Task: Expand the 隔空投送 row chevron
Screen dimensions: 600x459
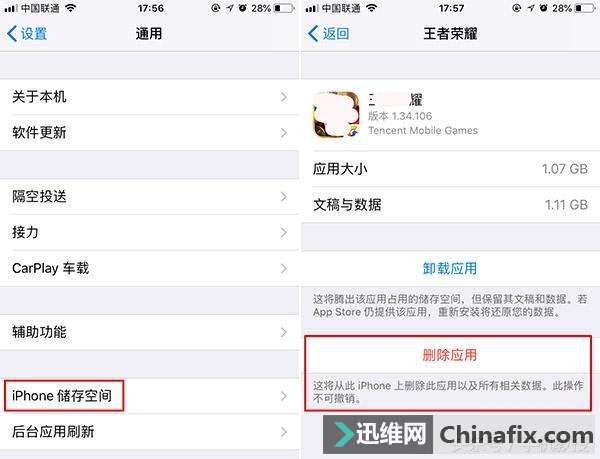Action: coord(284,197)
